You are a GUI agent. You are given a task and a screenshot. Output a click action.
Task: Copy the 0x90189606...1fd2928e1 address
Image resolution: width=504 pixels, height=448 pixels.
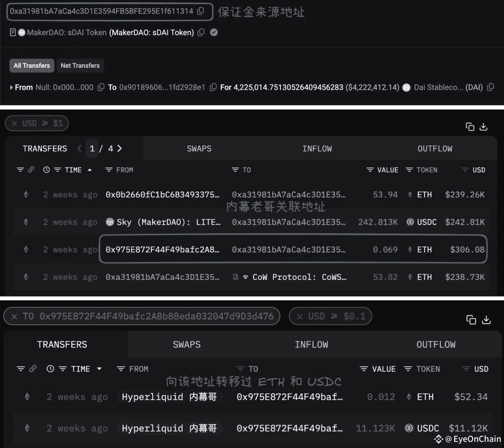click(x=213, y=87)
